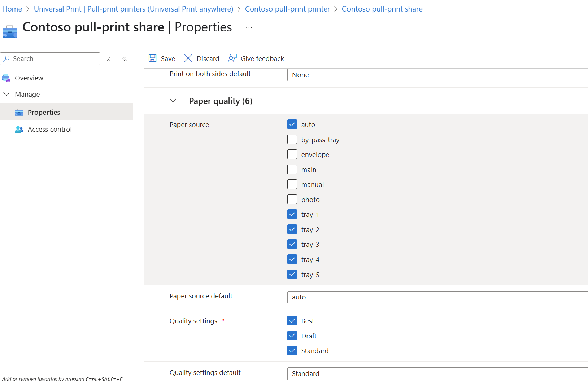Click the Manage group label
The height and width of the screenshot is (381, 588).
[x=27, y=94]
